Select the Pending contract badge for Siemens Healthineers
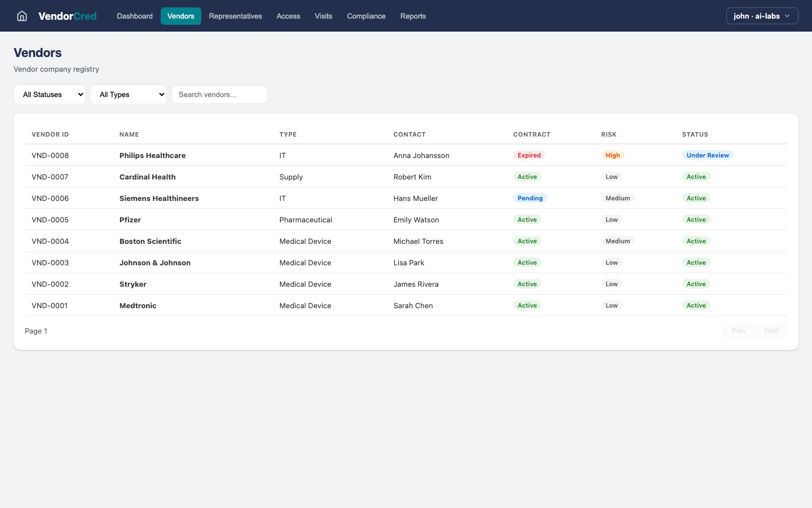 (x=530, y=198)
